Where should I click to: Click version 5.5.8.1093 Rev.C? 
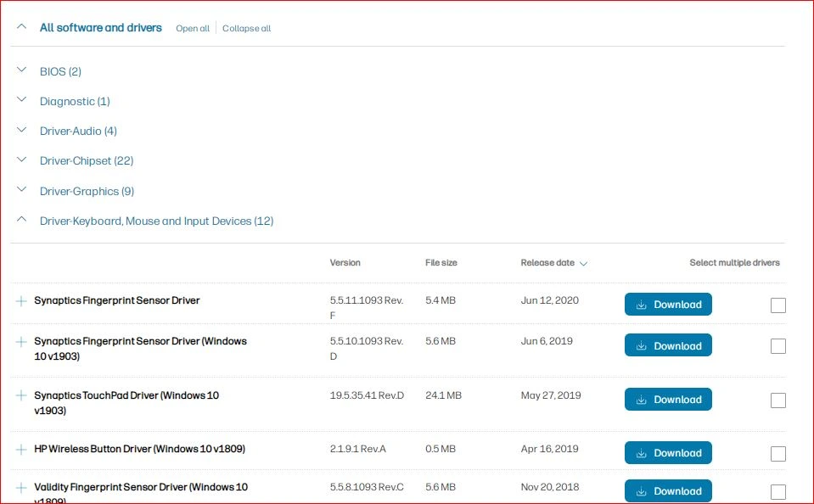[x=367, y=487]
